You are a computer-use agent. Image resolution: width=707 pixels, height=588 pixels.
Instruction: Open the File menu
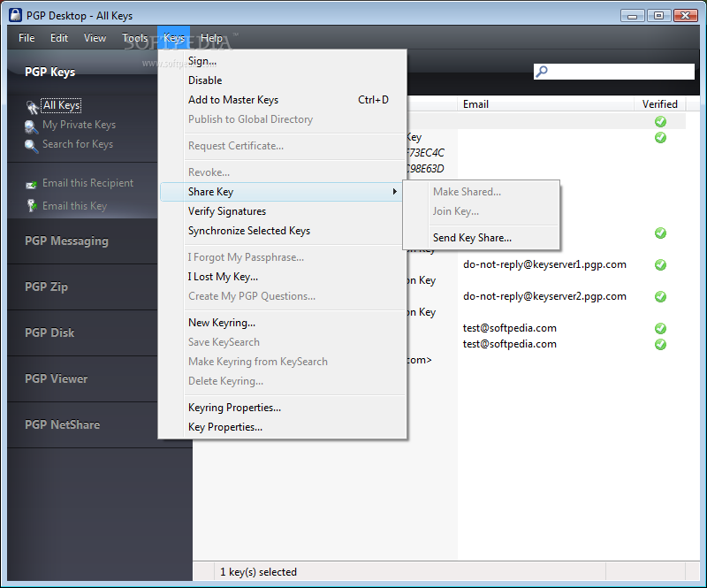click(27, 38)
